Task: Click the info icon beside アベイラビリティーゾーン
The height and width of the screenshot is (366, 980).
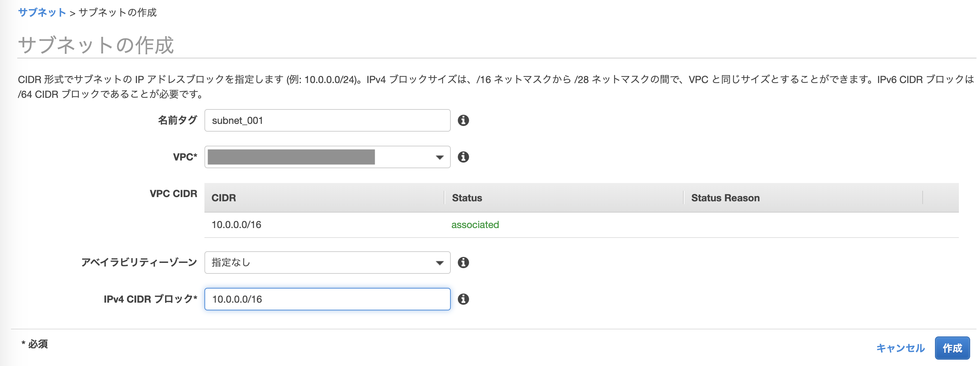Action: [x=463, y=262]
